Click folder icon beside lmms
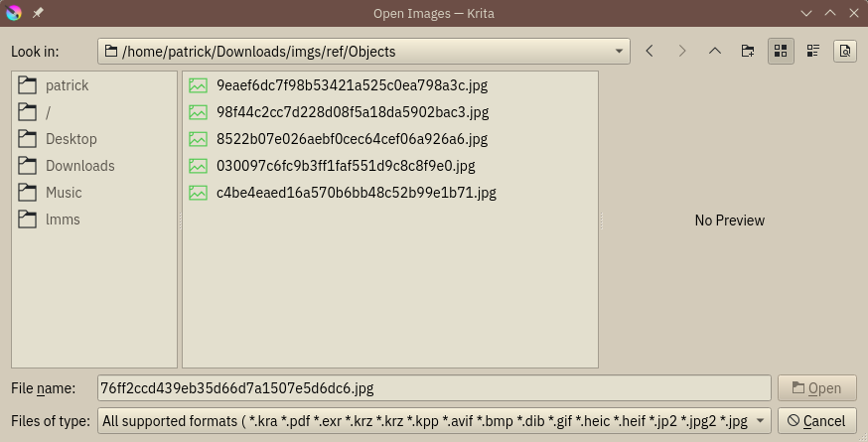Image resolution: width=868 pixels, height=442 pixels. [27, 219]
